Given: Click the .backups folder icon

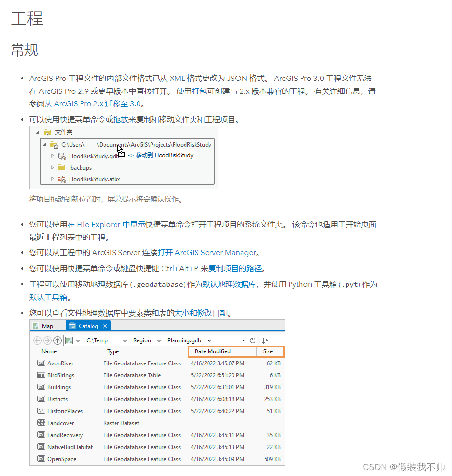Looking at the screenshot, I should tap(61, 167).
